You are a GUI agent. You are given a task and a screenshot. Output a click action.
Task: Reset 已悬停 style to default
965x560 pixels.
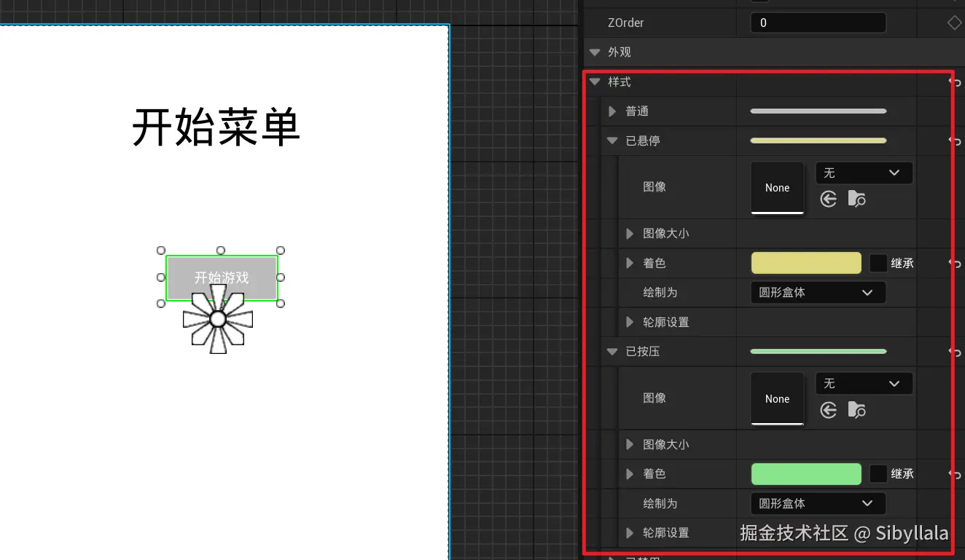955,141
